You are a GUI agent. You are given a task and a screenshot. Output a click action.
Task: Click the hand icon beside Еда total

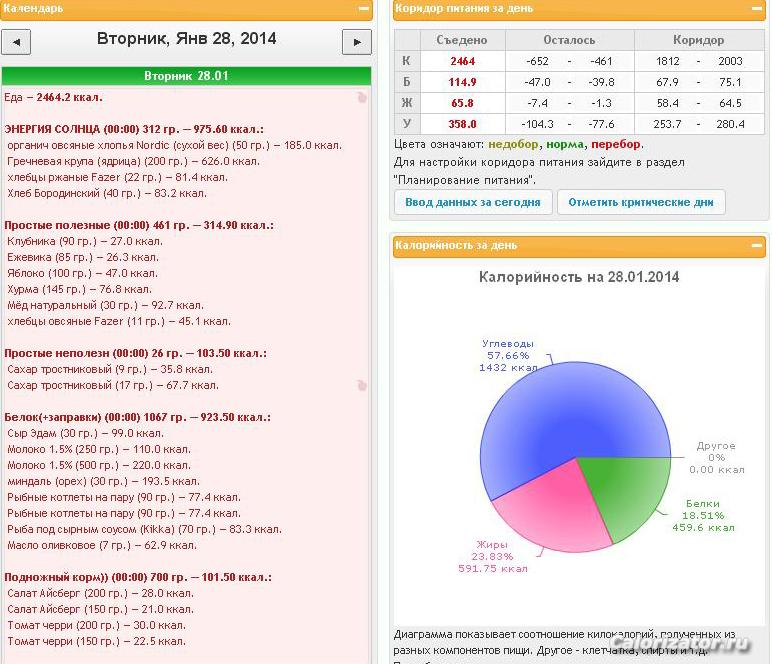tap(362, 97)
